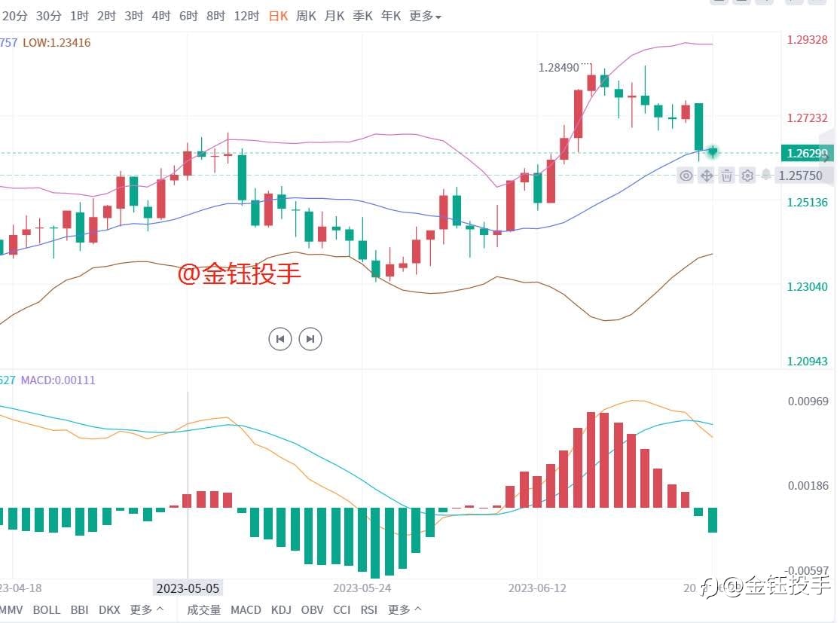Expand 更多 next to DKX overlay indicators
This screenshot has height=623, width=840.
tap(146, 609)
